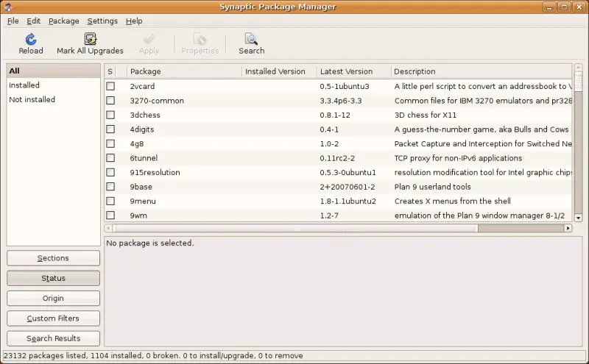Image resolution: width=589 pixels, height=364 pixels.
Task: Select the 6tunnel package name
Action: pyautogui.click(x=144, y=158)
